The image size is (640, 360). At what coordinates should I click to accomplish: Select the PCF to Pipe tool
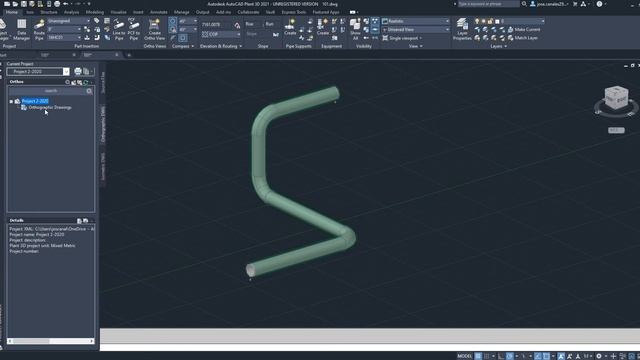[134, 29]
